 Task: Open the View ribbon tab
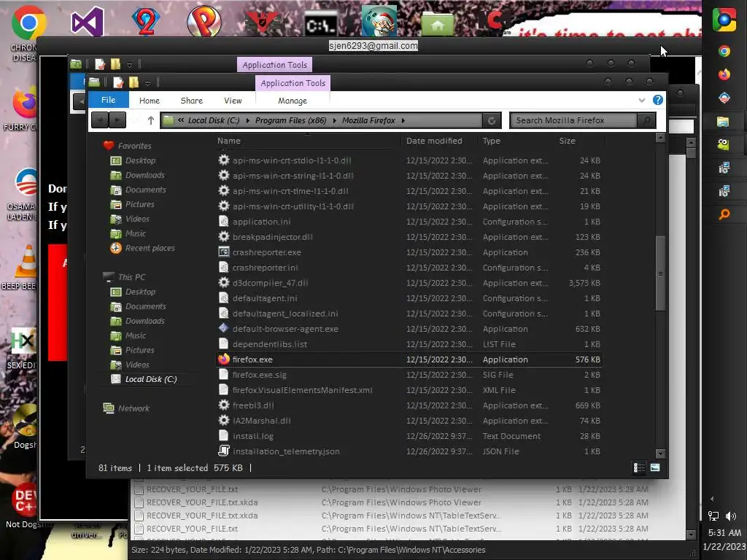[x=233, y=101]
